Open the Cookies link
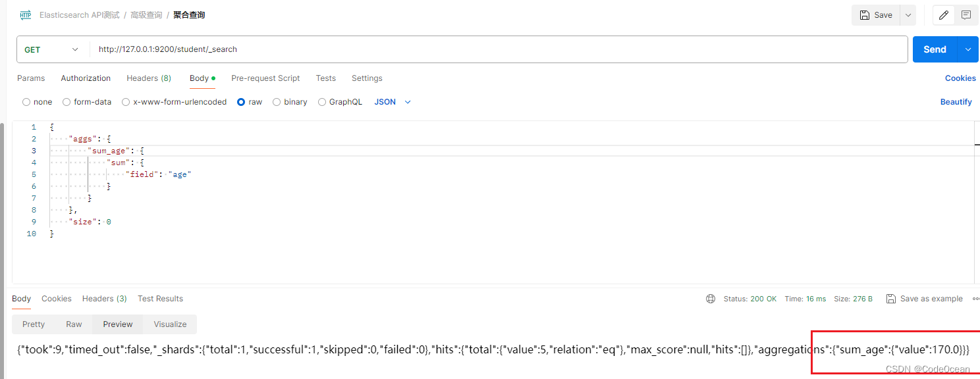The width and height of the screenshot is (980, 379). click(x=960, y=78)
